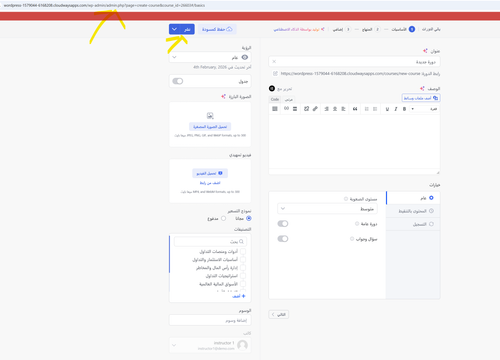Click AI sparkle icon beside الوصف label

click(x=422, y=89)
